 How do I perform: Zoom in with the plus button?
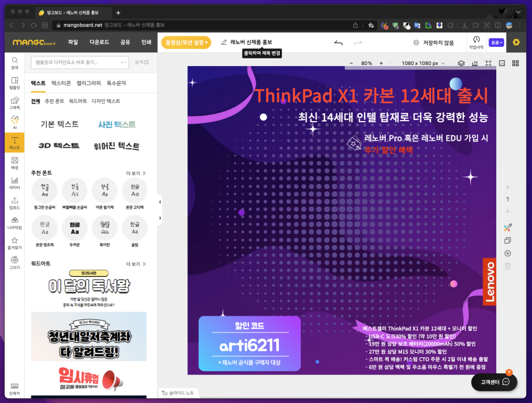381,63
